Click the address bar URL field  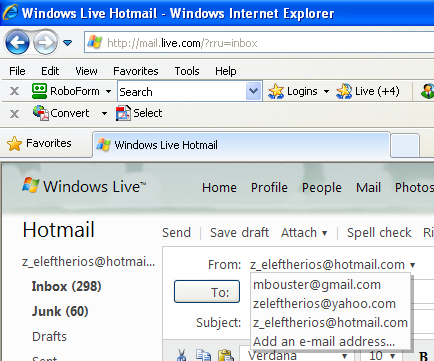pyautogui.click(x=259, y=43)
